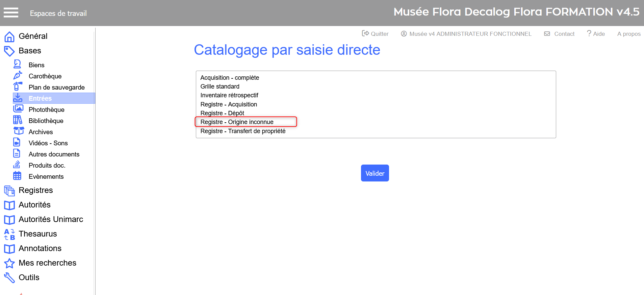This screenshot has height=295, width=644.
Task: Open the Vidéos - Sons menu entry
Action: coord(48,143)
